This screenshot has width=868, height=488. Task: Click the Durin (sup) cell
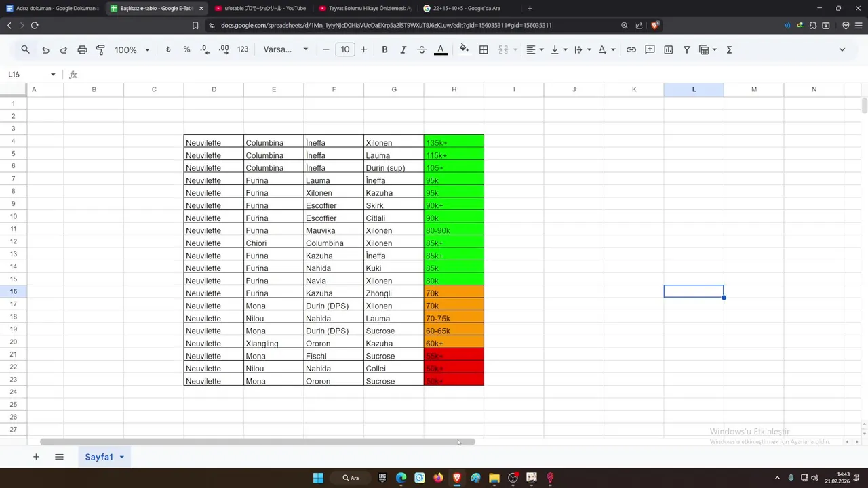(393, 167)
